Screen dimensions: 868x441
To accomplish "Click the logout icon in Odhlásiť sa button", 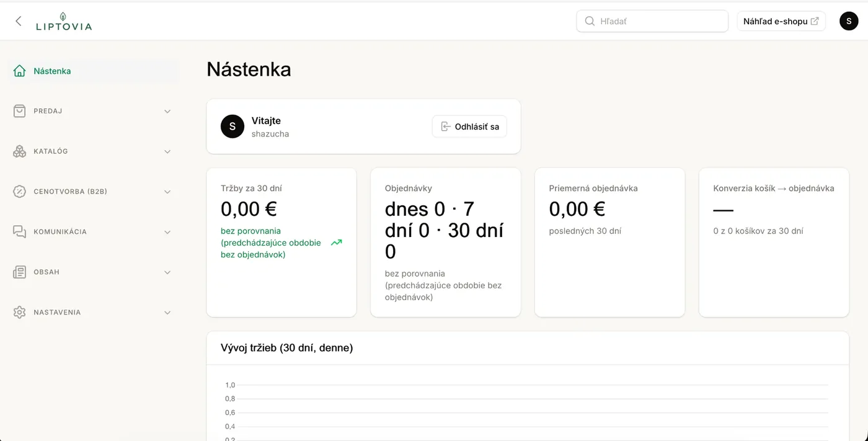I will click(x=445, y=127).
